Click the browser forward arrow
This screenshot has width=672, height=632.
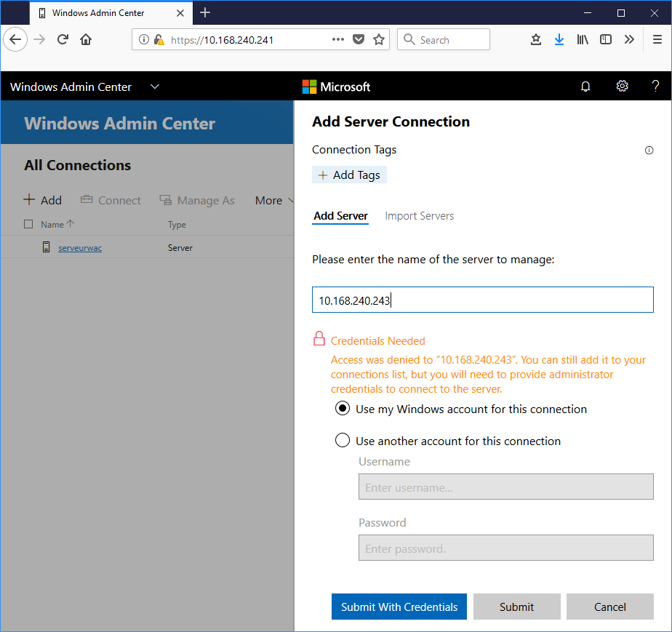point(39,39)
